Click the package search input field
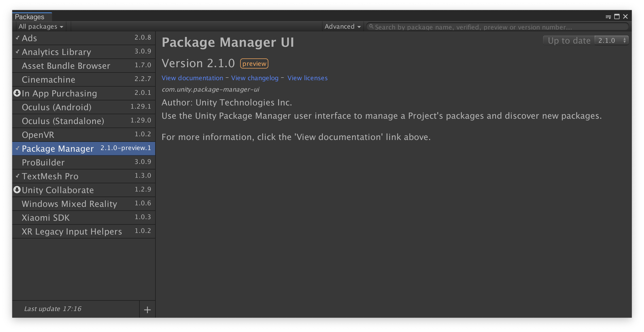Viewport: 644px width, 332px height. [497, 27]
